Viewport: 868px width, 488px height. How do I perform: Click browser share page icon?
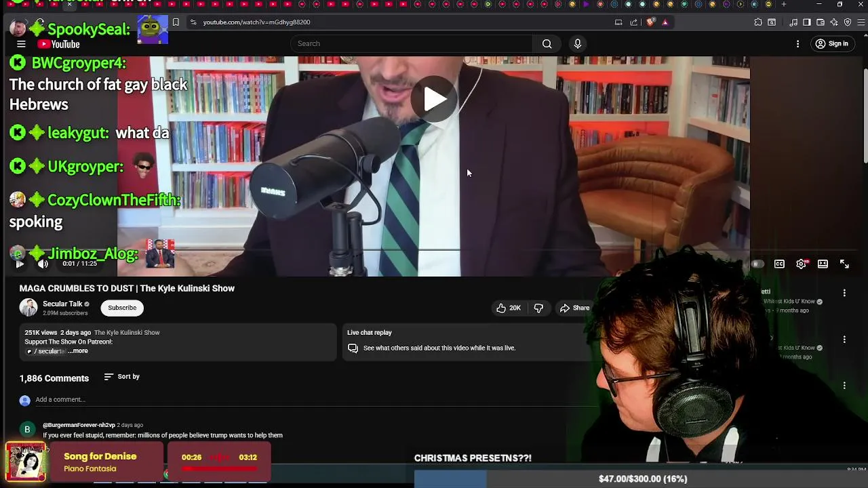coord(634,22)
